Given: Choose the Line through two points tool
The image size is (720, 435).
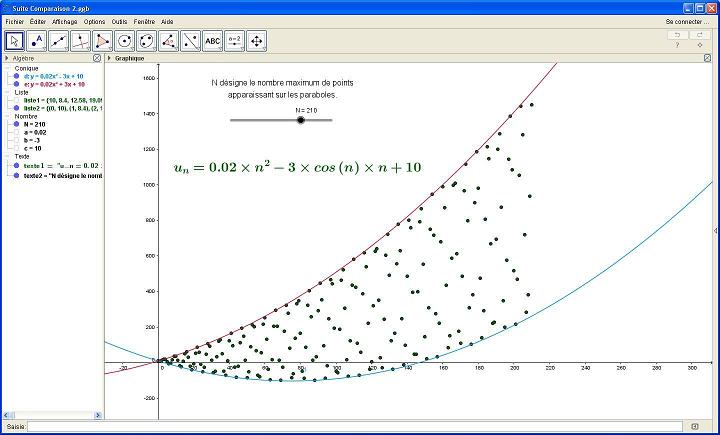Looking at the screenshot, I should 65,41.
